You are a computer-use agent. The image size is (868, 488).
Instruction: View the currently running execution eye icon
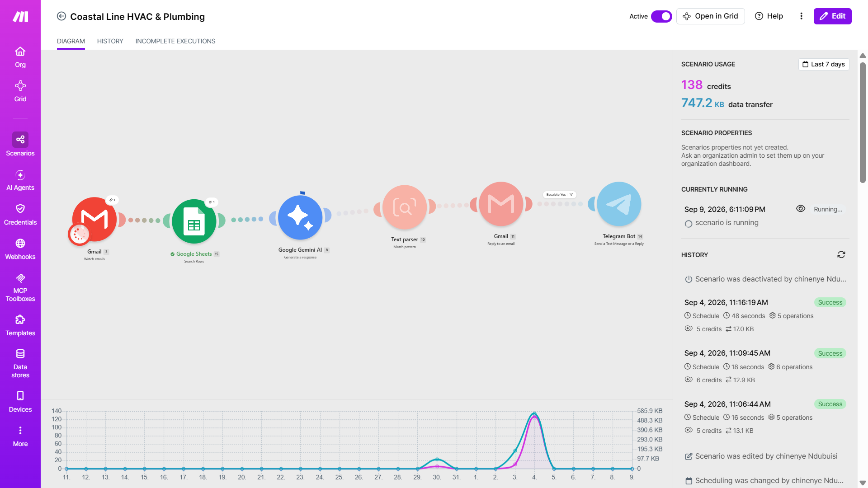800,209
